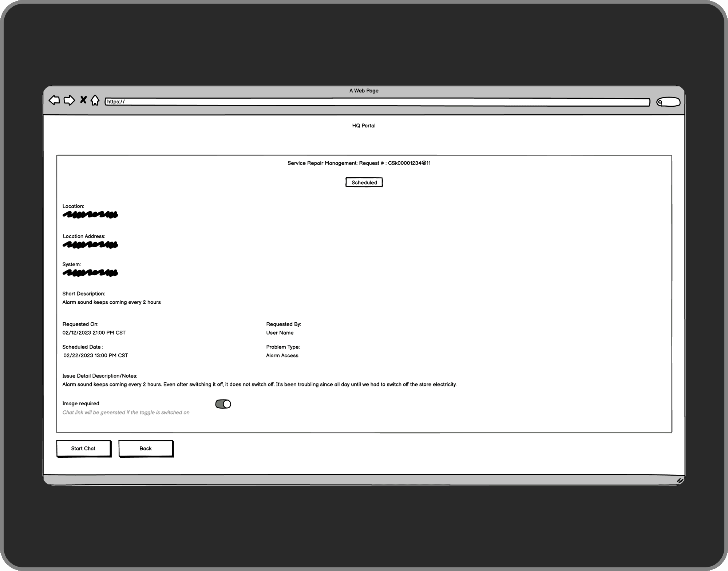Click the redacted Location value
Image resolution: width=728 pixels, height=571 pixels.
coord(90,215)
